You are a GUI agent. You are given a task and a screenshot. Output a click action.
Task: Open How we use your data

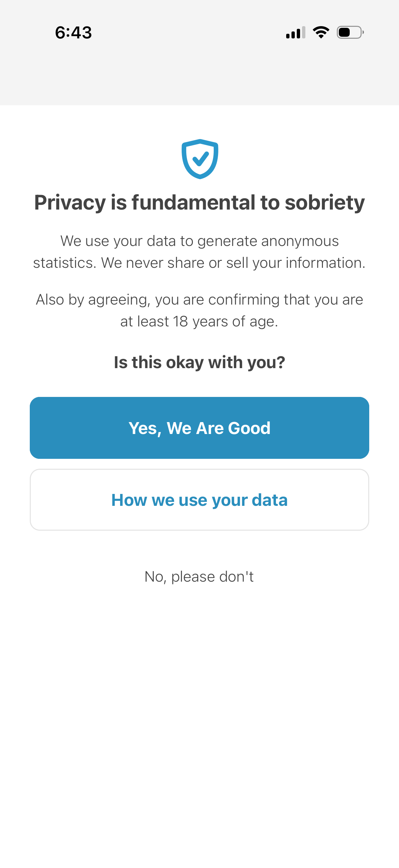pos(199,500)
